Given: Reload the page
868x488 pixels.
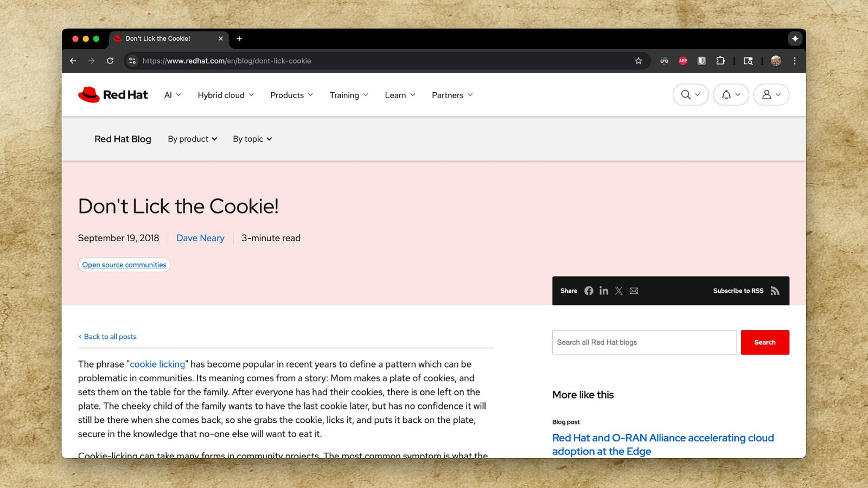Looking at the screenshot, I should coord(110,61).
